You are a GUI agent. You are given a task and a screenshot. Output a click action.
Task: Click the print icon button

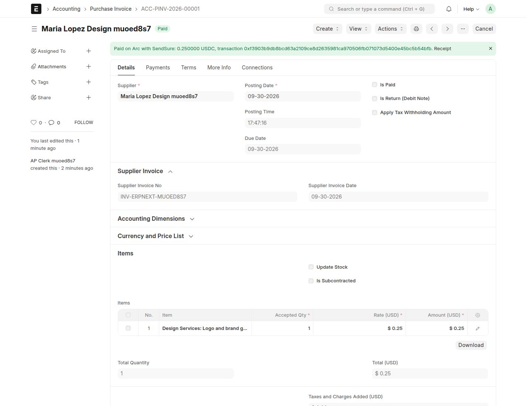pos(416,29)
